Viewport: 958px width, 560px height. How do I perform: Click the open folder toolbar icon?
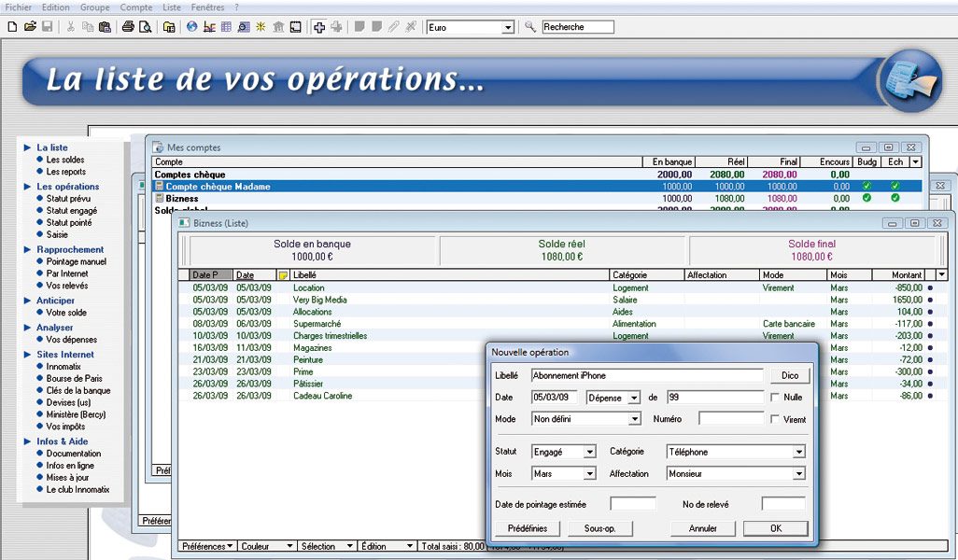coord(30,27)
